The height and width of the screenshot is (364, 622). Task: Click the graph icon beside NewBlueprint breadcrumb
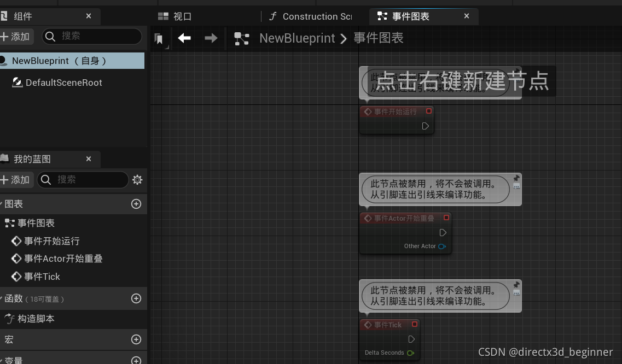[x=242, y=38]
